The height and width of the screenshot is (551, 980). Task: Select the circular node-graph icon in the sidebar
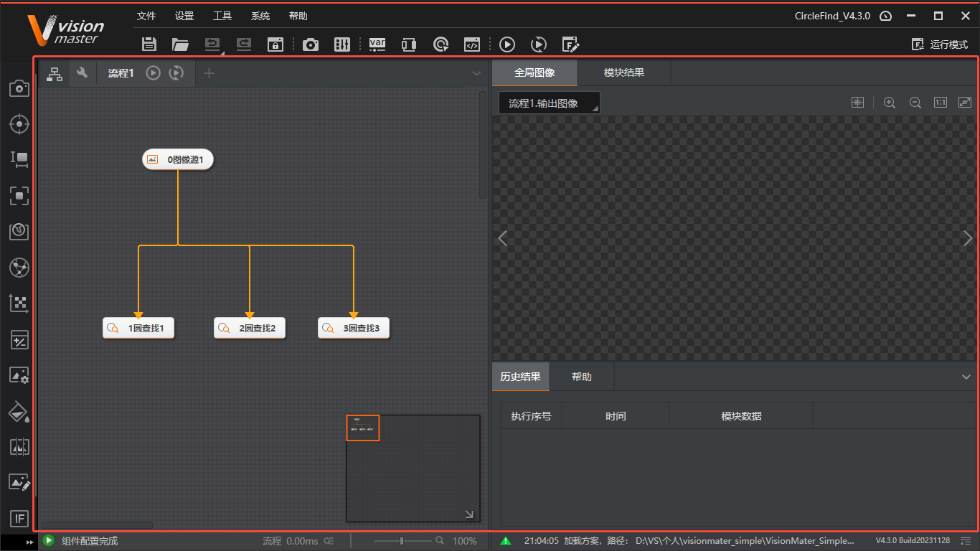(19, 268)
